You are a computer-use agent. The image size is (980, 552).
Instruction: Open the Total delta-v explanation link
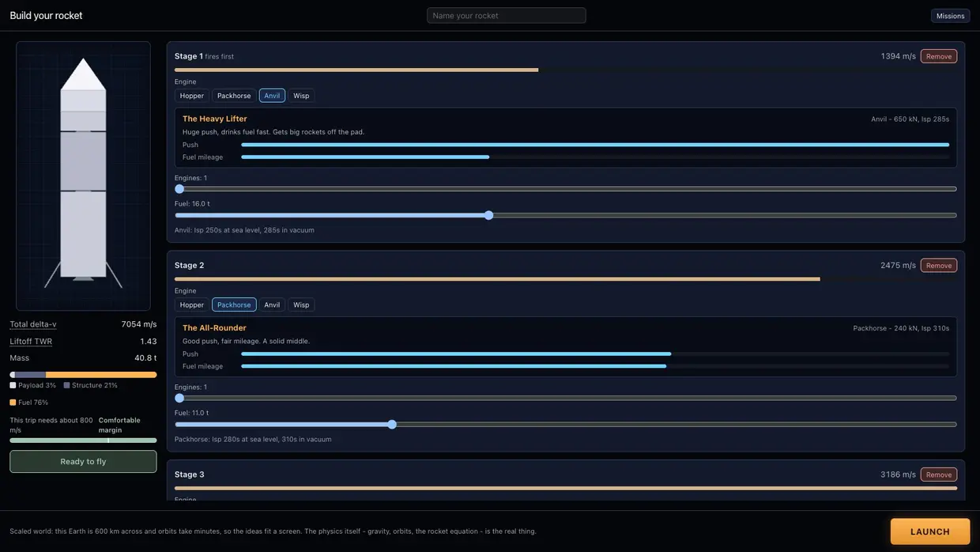(33, 324)
